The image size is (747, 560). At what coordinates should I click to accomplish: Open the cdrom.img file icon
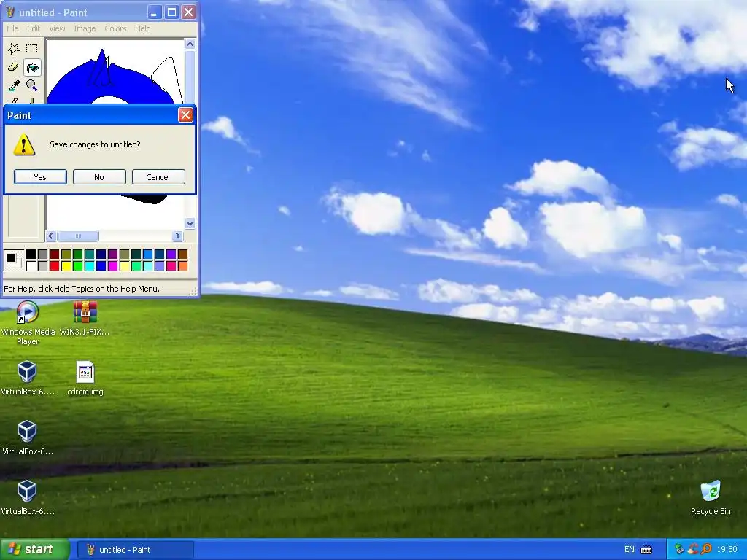pos(85,378)
